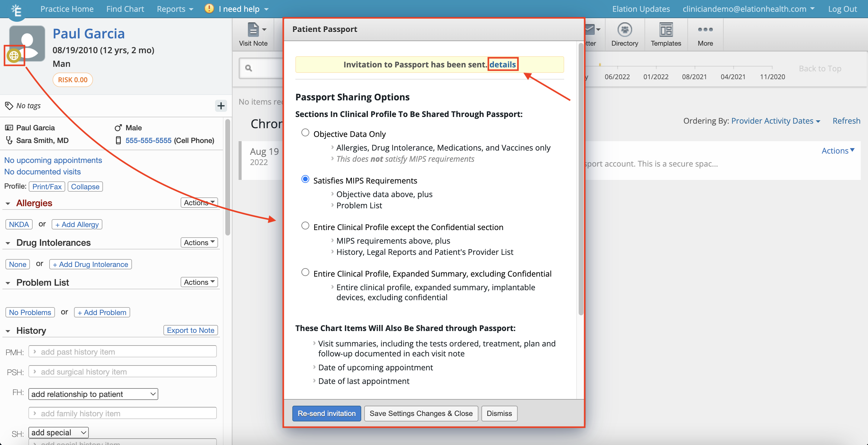
Task: Open the timeline item Actions dropdown
Action: point(838,151)
